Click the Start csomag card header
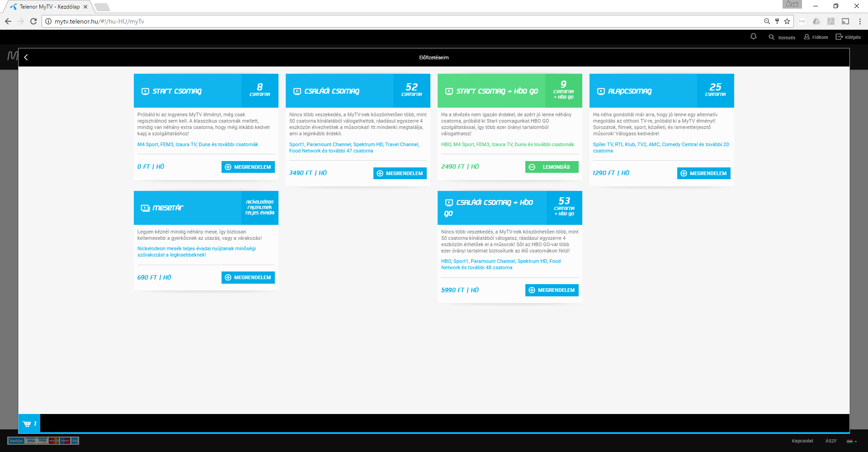Screen dimensions: 868x452 (206, 91)
